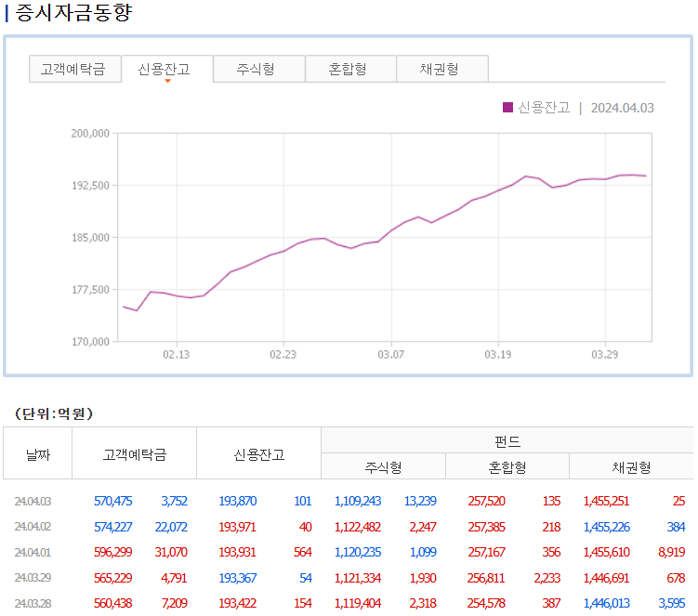
Task: Click the purple 신용잔고 legend swatch
Action: [x=507, y=107]
